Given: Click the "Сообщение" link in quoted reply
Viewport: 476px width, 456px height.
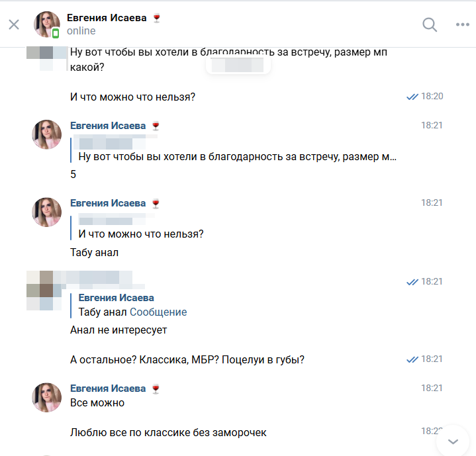Looking at the screenshot, I should tap(158, 312).
